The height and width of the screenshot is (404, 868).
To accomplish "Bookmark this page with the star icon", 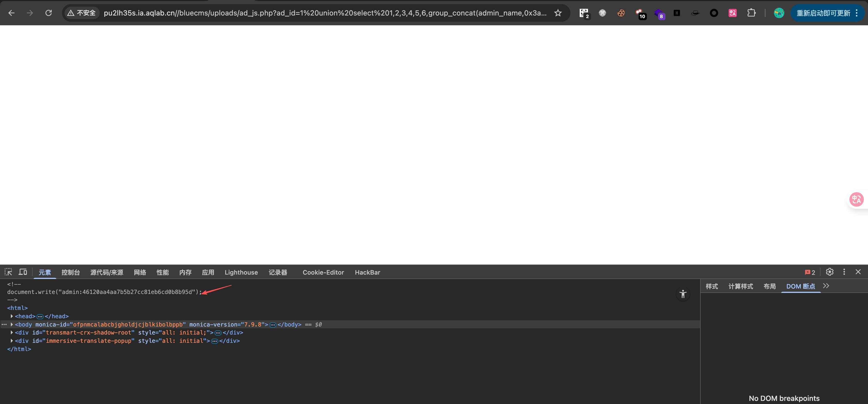I will tap(558, 13).
